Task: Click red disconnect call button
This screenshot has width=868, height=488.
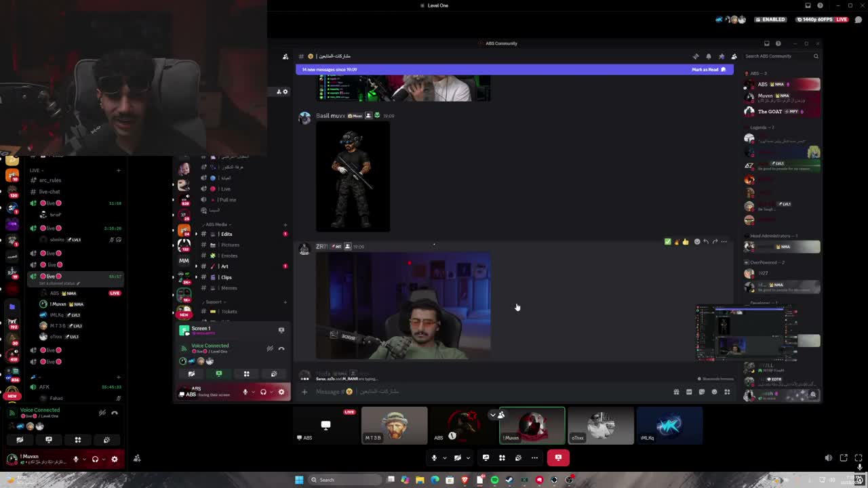Action: pos(558,457)
